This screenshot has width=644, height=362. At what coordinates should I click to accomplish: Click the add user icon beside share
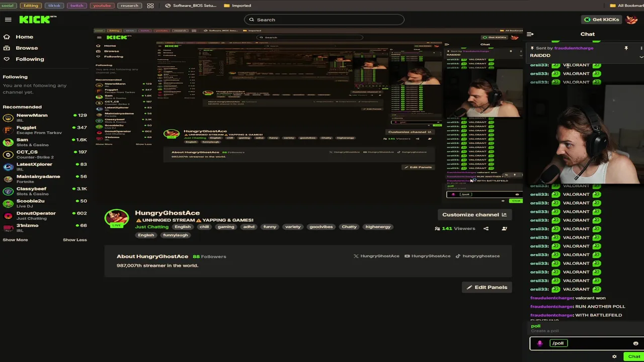point(504,229)
